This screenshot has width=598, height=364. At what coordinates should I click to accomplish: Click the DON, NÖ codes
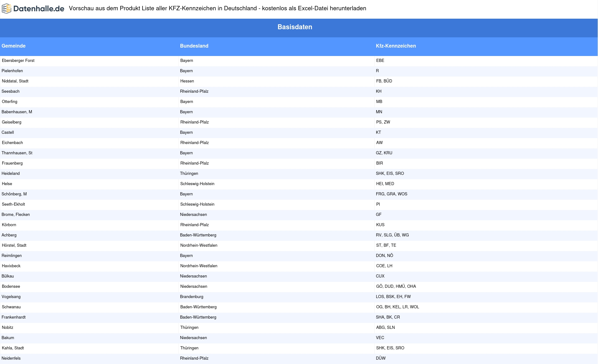tap(385, 256)
